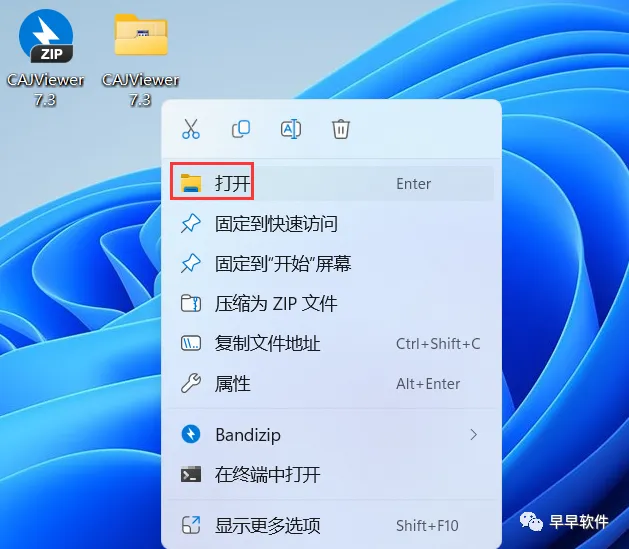Click the wrench icon beside 属性

(191, 383)
